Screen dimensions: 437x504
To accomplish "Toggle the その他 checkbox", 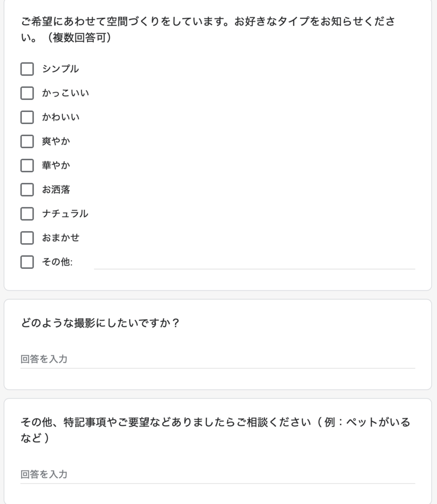I will [x=27, y=262].
